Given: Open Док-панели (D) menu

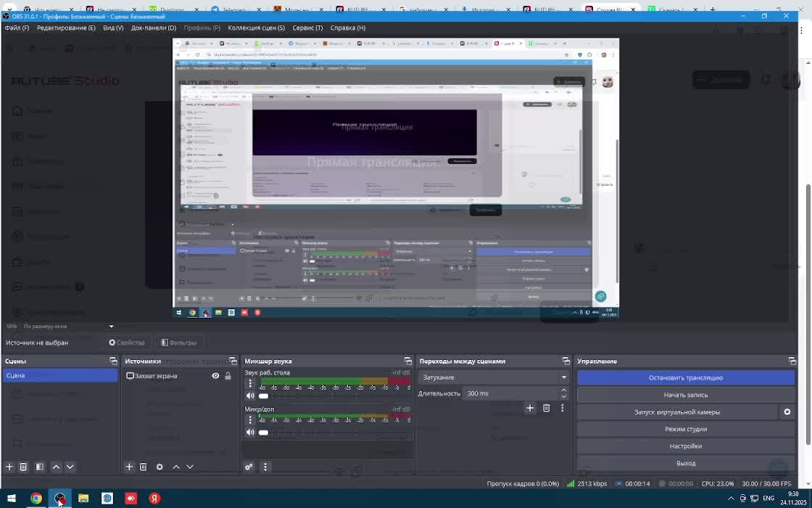Looking at the screenshot, I should pyautogui.click(x=153, y=28).
